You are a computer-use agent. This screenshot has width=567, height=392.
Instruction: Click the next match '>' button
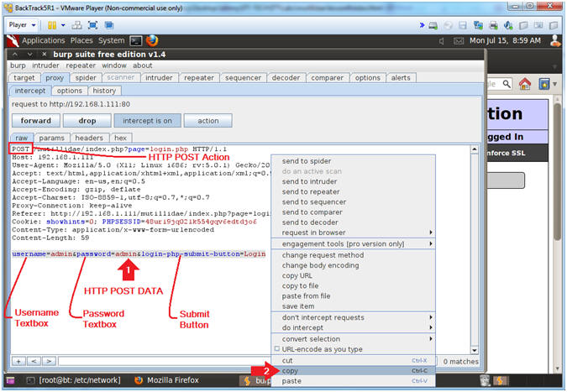click(49, 361)
